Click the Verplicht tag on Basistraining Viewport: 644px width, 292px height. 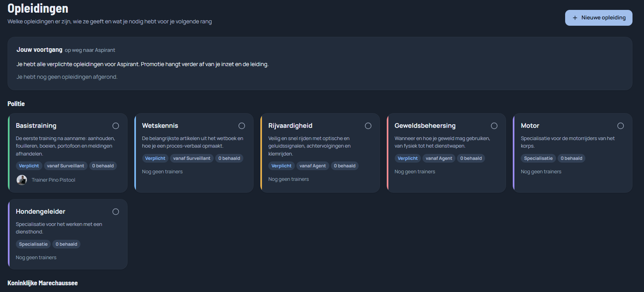pyautogui.click(x=29, y=166)
